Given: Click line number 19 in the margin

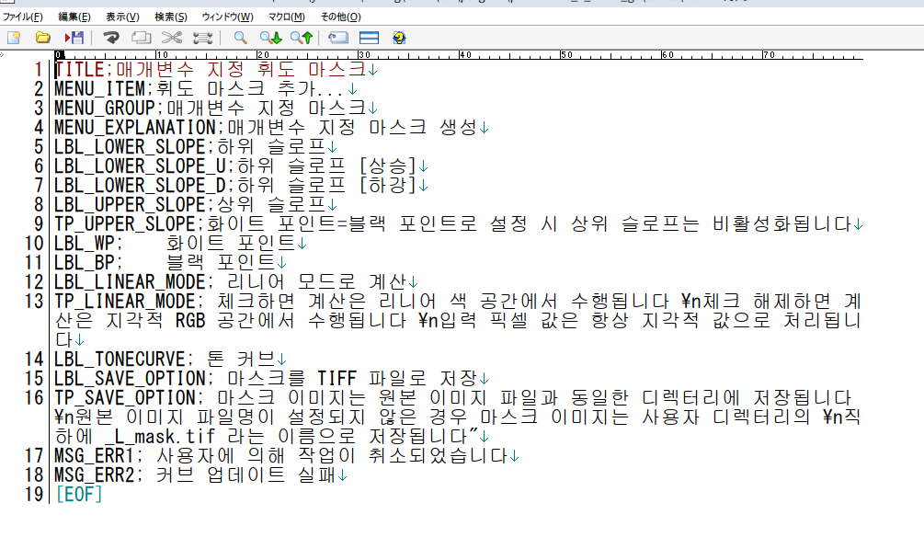Looking at the screenshot, I should [x=34, y=496].
